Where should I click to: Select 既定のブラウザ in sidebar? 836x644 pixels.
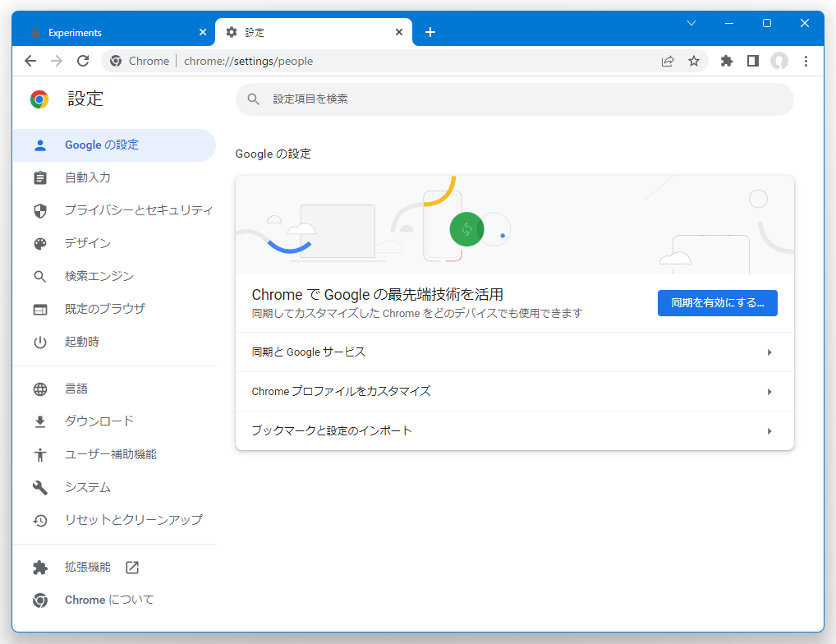tap(114, 309)
